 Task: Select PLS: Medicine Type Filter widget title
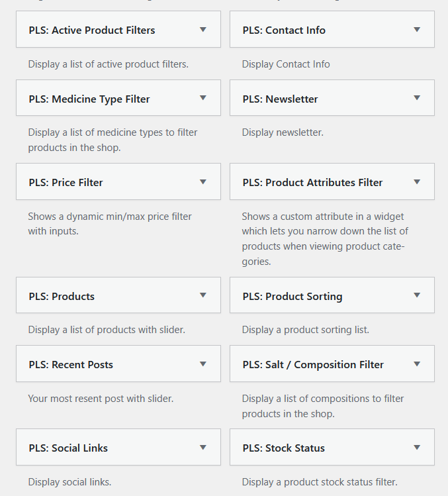pyautogui.click(x=89, y=99)
